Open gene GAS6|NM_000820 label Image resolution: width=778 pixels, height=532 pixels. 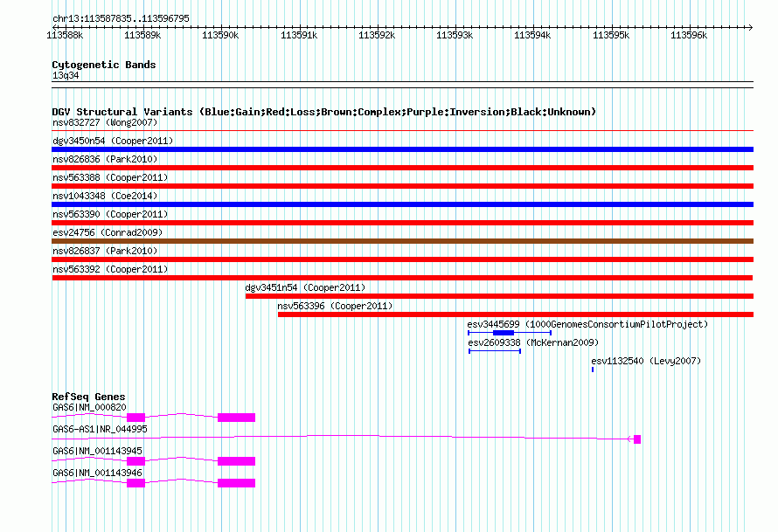[x=89, y=407]
